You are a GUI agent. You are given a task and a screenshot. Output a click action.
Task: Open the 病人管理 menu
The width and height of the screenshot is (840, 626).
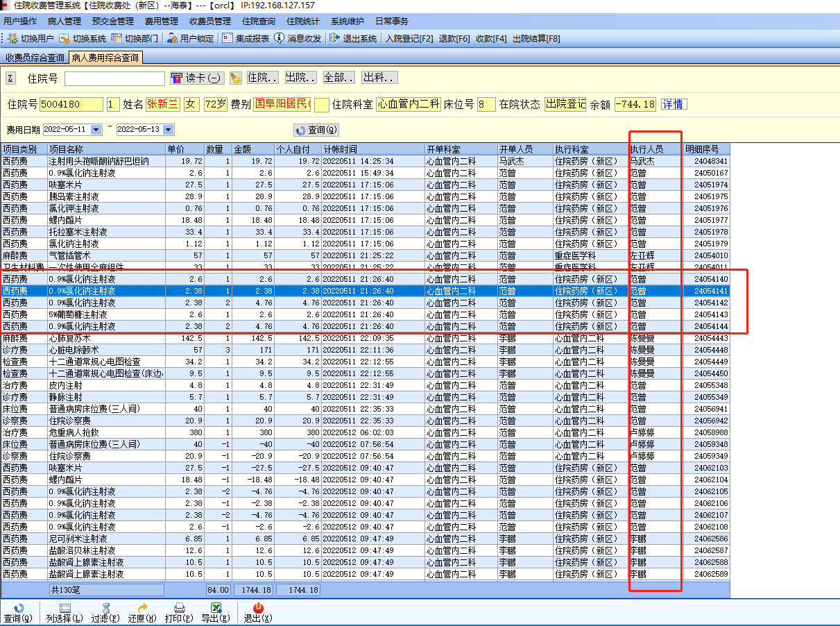point(65,22)
